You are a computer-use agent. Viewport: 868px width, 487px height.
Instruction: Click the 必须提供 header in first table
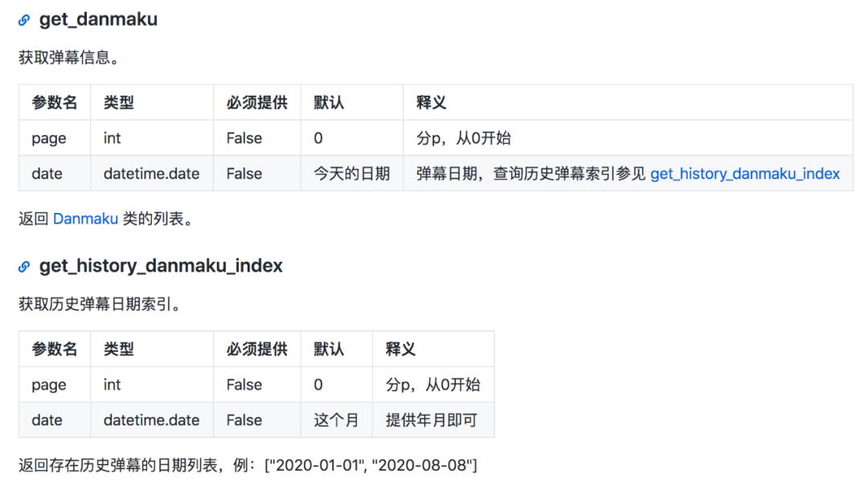[x=256, y=103]
